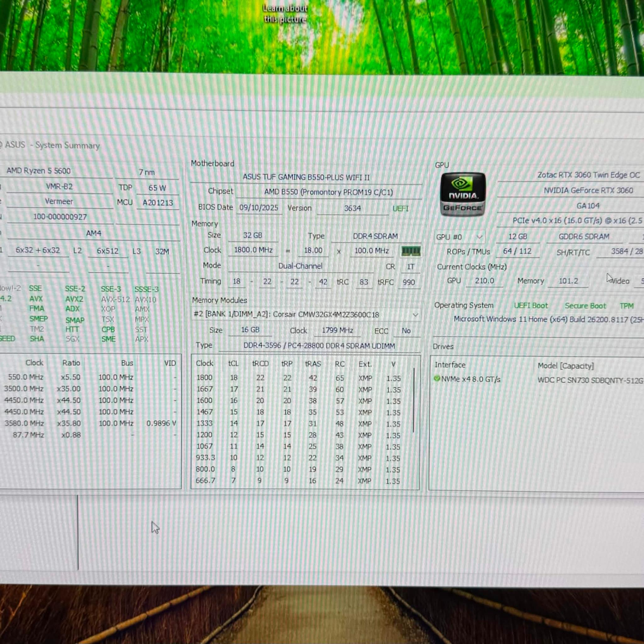Click the green memory module icon beside 100.0 MHz
Screen dimensions: 644x644
point(411,251)
